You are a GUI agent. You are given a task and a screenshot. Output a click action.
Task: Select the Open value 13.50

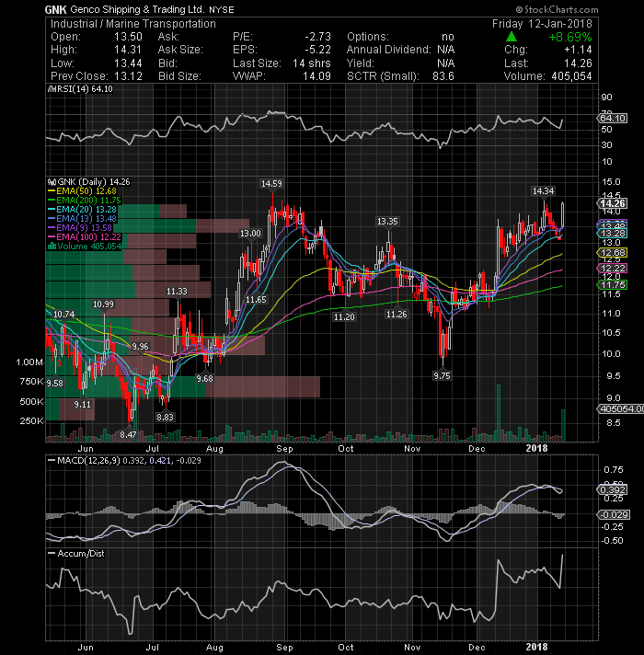[x=128, y=37]
